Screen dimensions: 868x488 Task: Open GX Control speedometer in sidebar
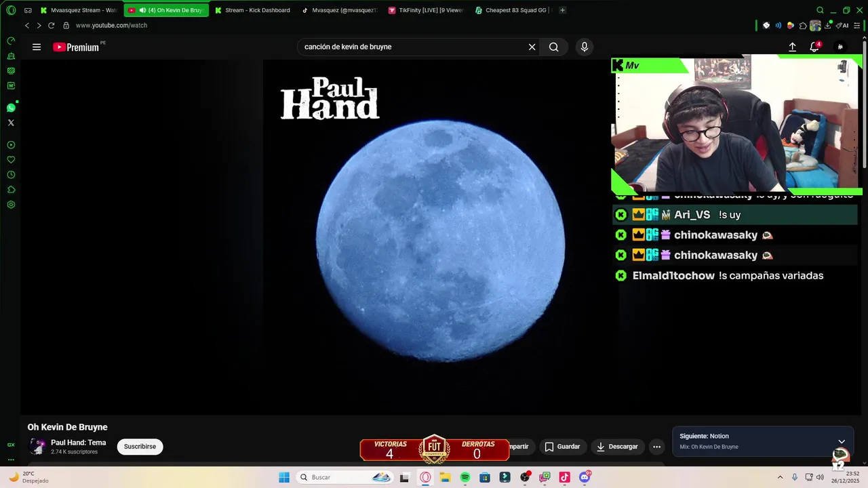(x=11, y=41)
